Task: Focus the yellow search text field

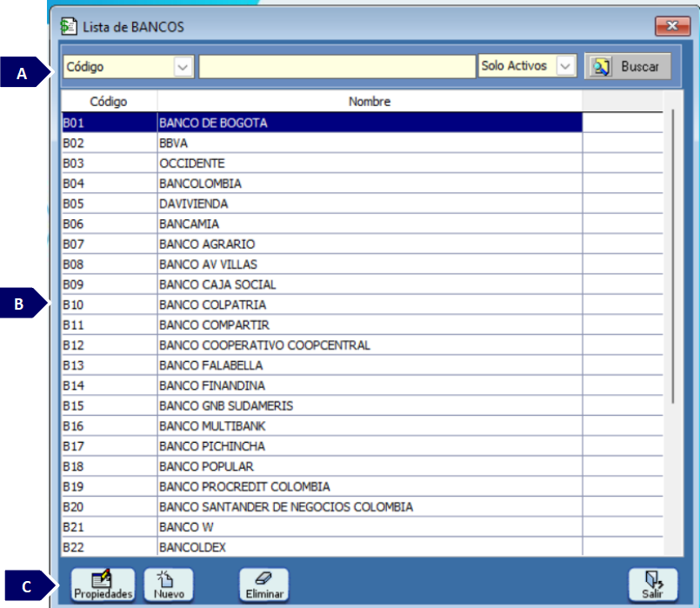Action: coord(337,67)
